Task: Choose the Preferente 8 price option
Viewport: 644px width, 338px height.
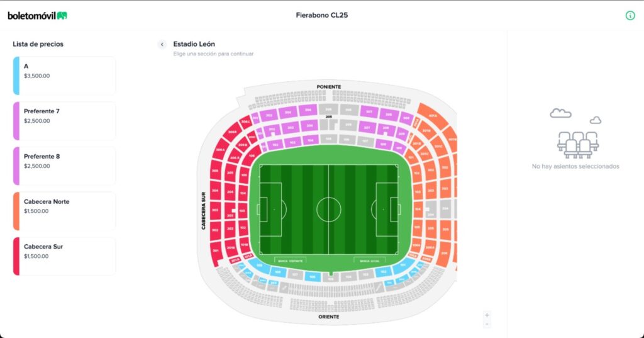Action: click(64, 166)
